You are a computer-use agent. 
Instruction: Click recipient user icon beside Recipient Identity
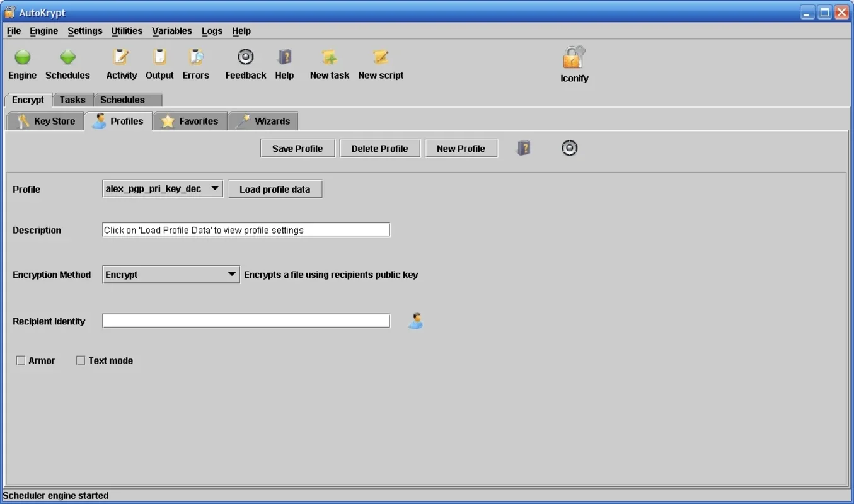[415, 321]
